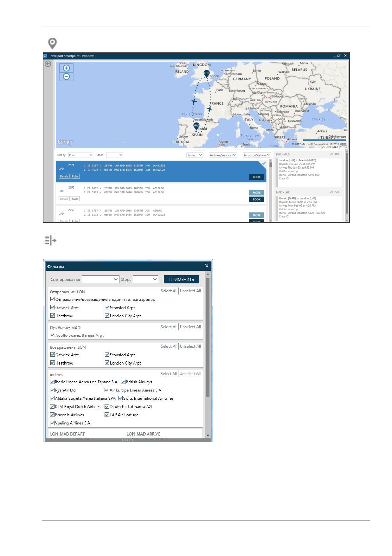Toggle KLM Royal Dutch Airlines checkbox
392x556 pixels.
52,406
